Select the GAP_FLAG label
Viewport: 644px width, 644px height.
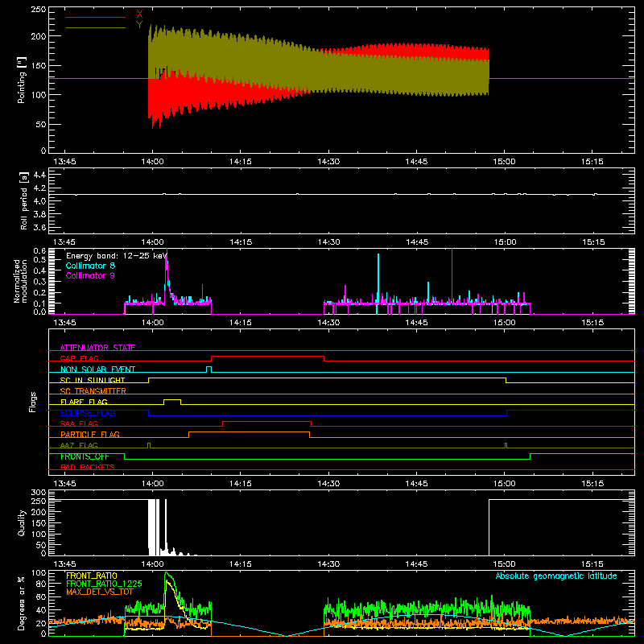79,358
